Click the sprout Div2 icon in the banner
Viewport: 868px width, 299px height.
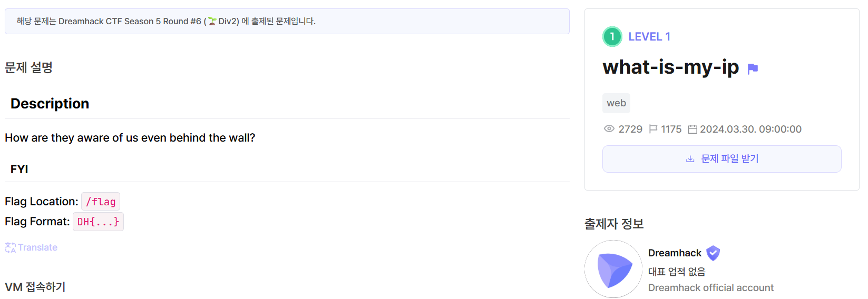212,22
